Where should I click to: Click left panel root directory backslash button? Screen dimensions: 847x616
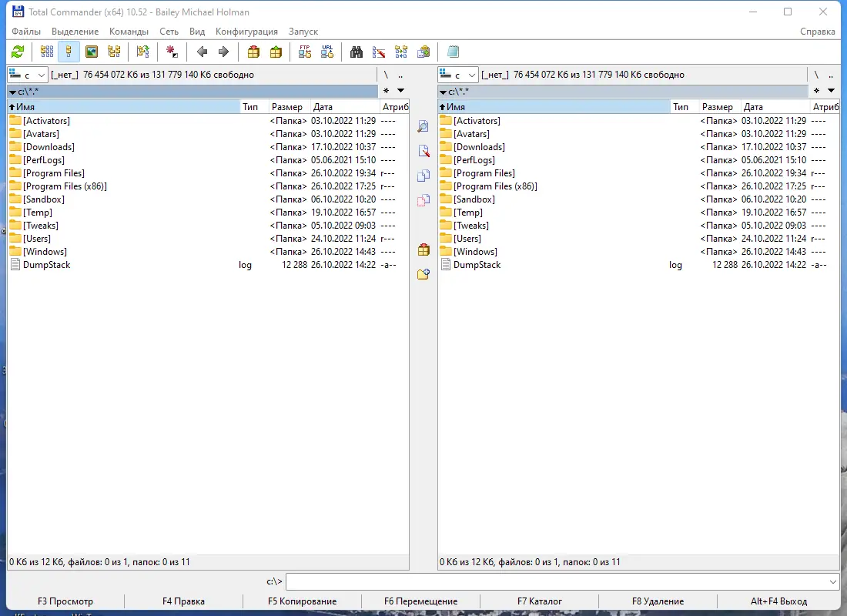tap(386, 75)
